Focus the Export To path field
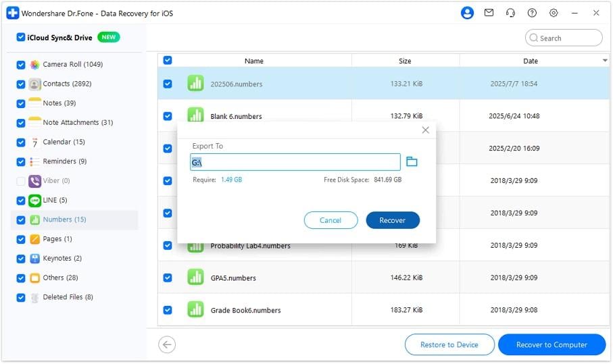The image size is (613, 364). 295,162
